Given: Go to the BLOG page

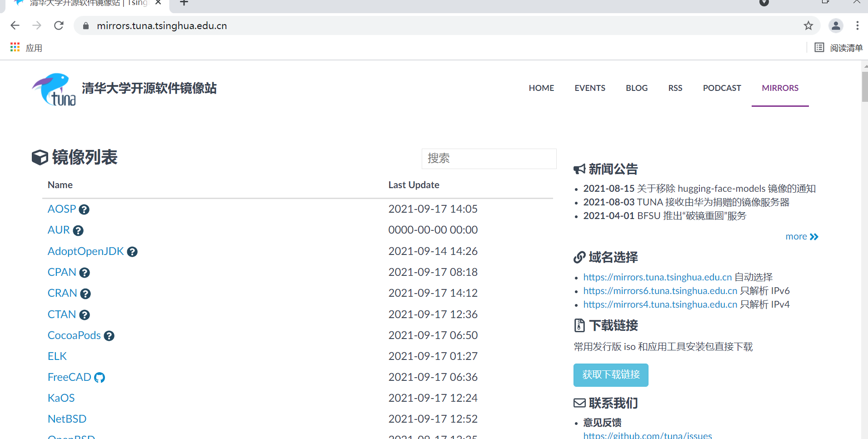Looking at the screenshot, I should pyautogui.click(x=637, y=88).
